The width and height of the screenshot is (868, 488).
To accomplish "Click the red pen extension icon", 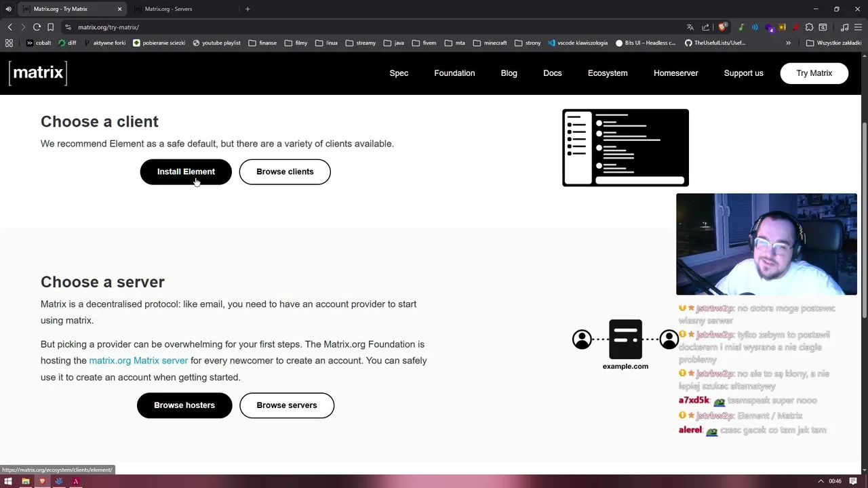I will click(x=795, y=27).
